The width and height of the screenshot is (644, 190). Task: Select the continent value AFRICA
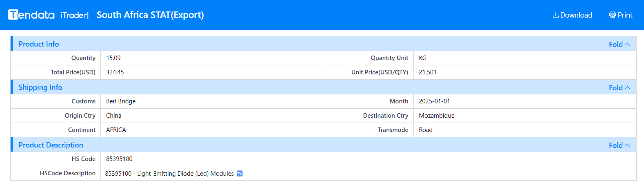116,130
